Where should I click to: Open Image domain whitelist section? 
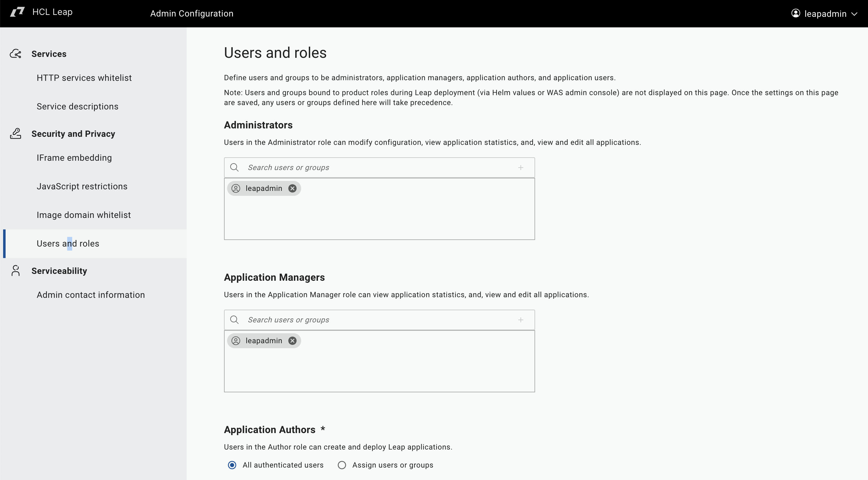[x=84, y=215]
